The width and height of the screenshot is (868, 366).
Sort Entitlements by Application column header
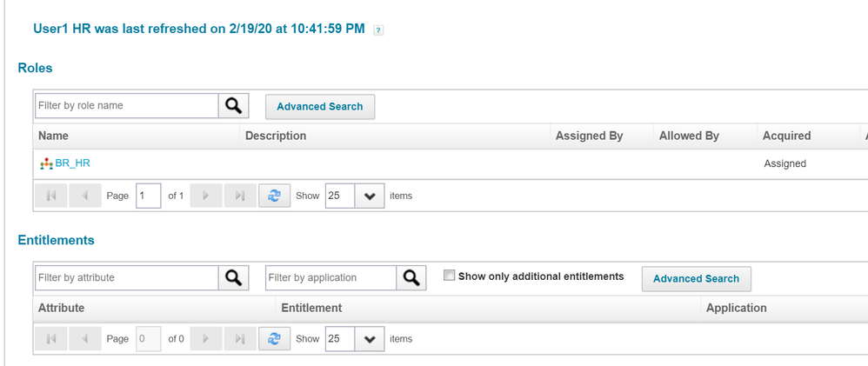click(737, 308)
